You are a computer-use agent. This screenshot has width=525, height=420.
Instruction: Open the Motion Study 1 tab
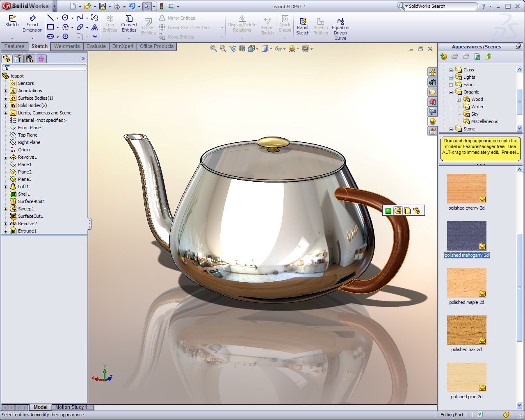click(71, 407)
